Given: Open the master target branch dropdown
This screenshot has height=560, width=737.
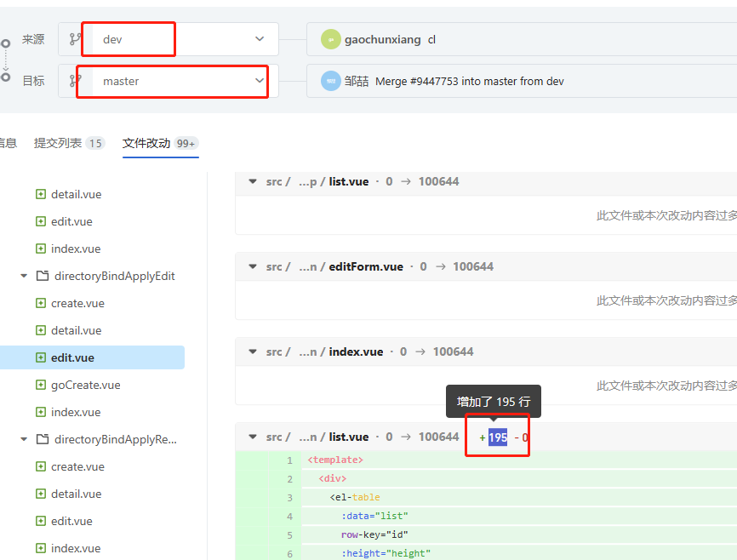Looking at the screenshot, I should (169, 81).
